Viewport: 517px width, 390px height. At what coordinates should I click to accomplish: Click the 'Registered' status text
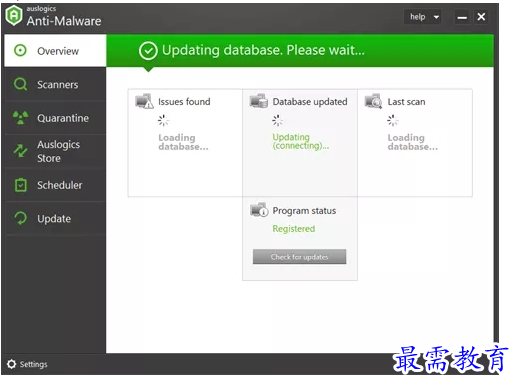click(x=294, y=229)
